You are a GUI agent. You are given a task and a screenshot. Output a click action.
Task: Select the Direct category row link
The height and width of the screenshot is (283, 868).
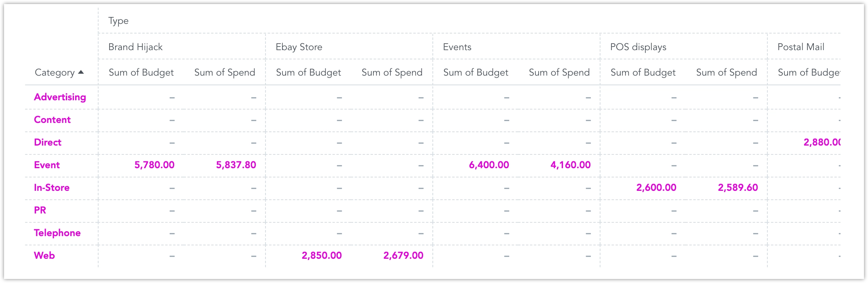tap(48, 142)
